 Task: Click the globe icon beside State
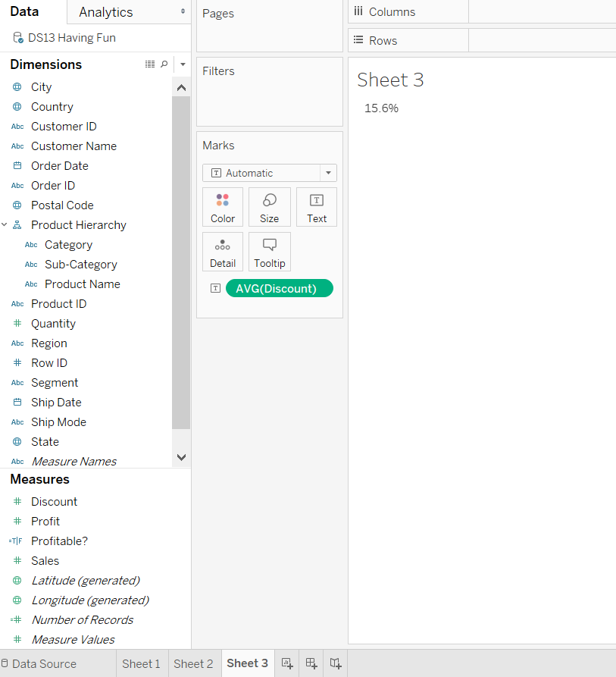17,442
